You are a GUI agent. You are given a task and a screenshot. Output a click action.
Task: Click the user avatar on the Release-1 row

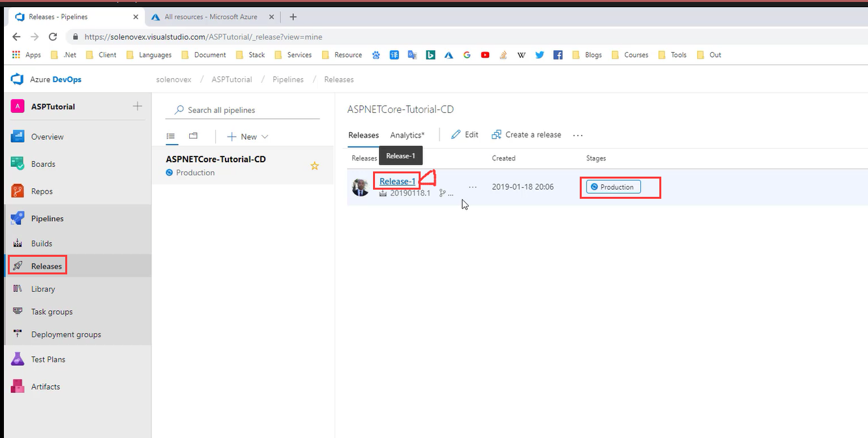tap(361, 188)
